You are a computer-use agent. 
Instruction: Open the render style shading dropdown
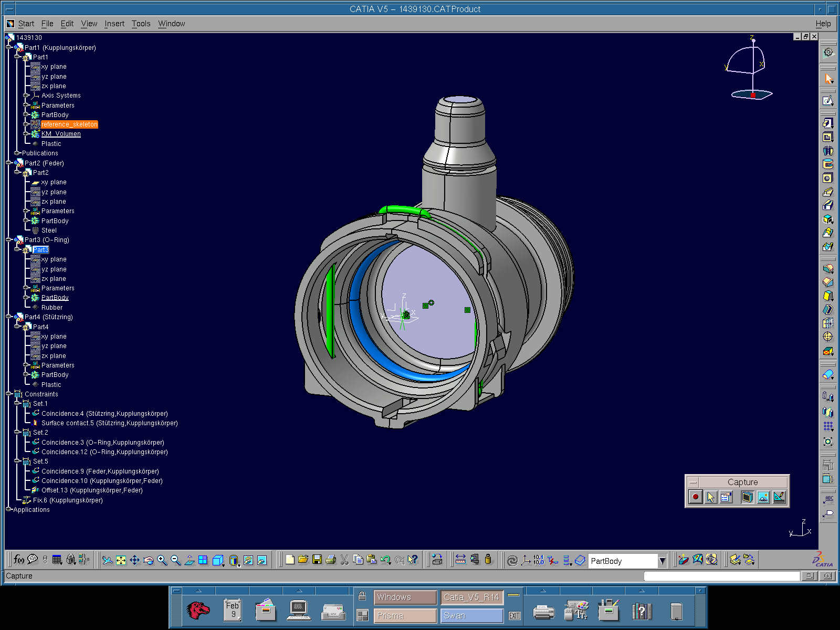click(235, 561)
